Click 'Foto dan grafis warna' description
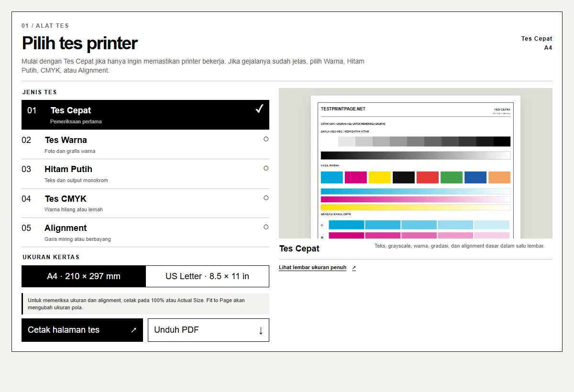 point(70,151)
